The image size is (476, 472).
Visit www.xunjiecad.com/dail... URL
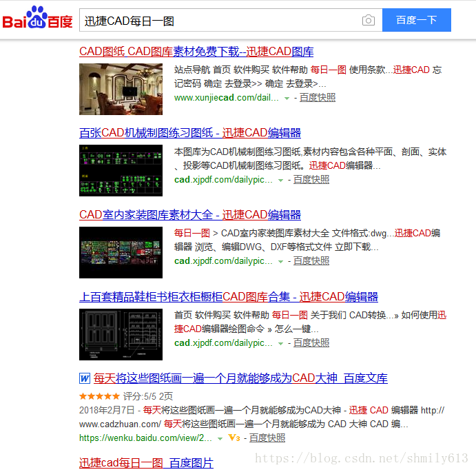tap(226, 98)
